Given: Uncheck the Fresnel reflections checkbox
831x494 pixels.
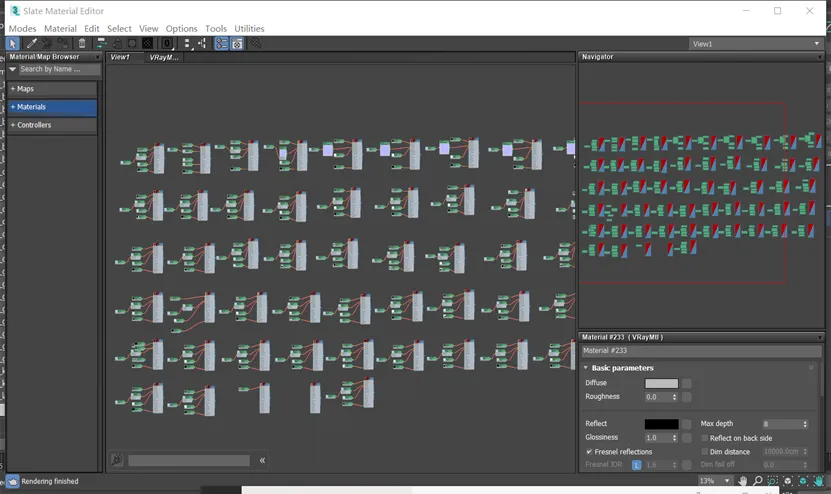Looking at the screenshot, I should (x=589, y=452).
